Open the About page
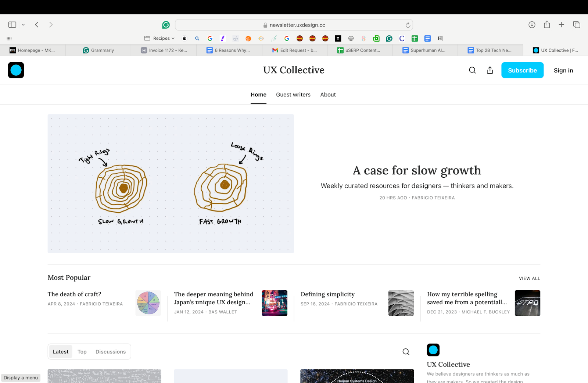Screen dimensions: 588x383 point(328,95)
